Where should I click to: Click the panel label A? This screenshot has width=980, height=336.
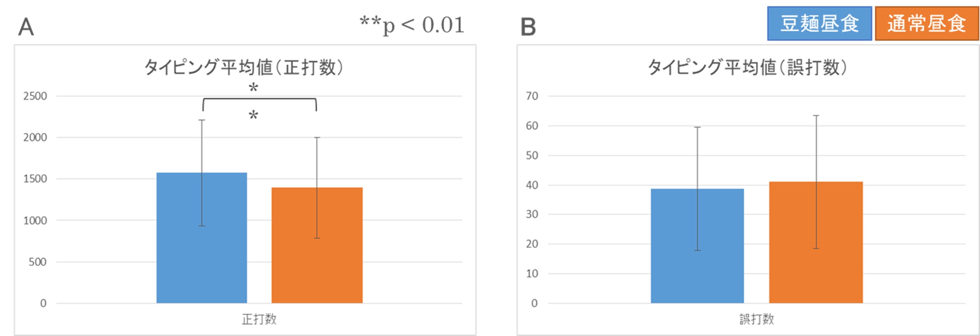click(26, 27)
